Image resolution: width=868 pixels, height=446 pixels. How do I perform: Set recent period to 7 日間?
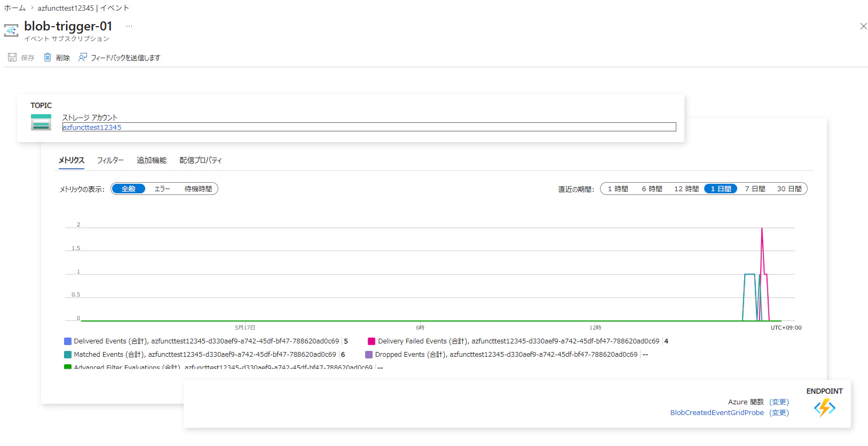click(x=755, y=189)
